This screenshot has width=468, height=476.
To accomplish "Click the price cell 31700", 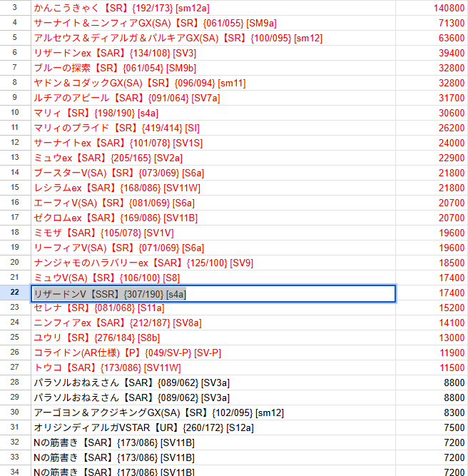I will 432,98.
